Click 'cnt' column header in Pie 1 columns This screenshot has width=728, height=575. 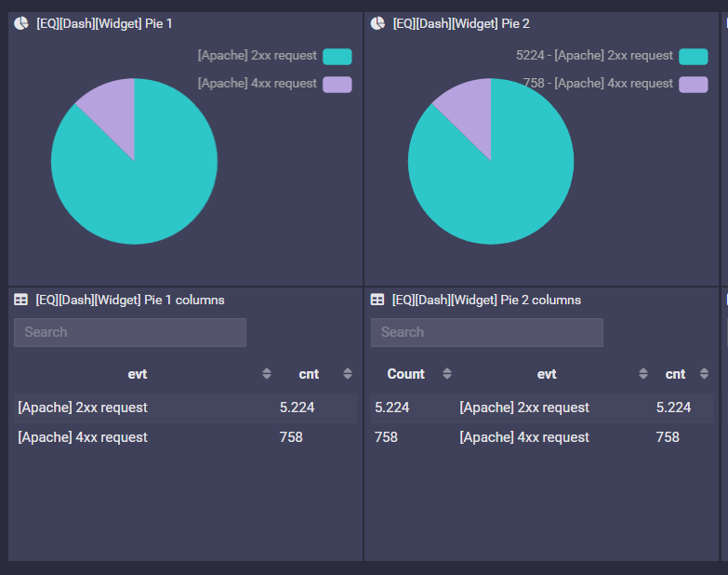[x=309, y=374]
